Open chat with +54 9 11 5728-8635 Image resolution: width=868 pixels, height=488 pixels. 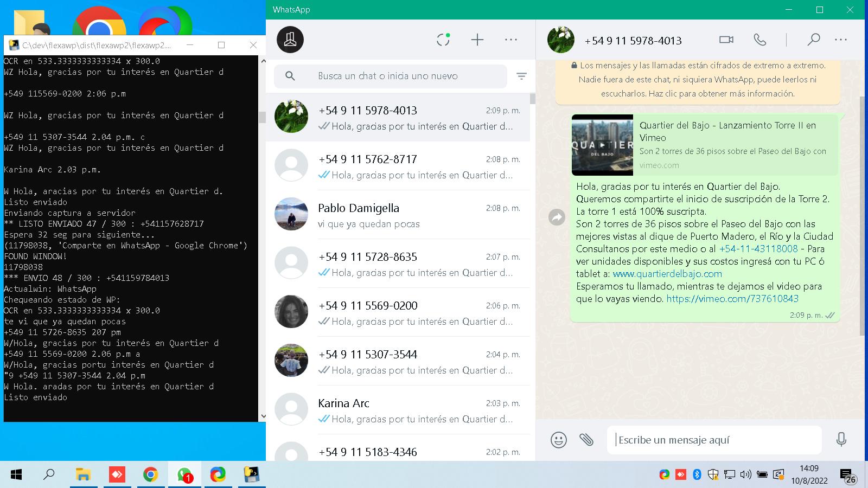tap(398, 264)
